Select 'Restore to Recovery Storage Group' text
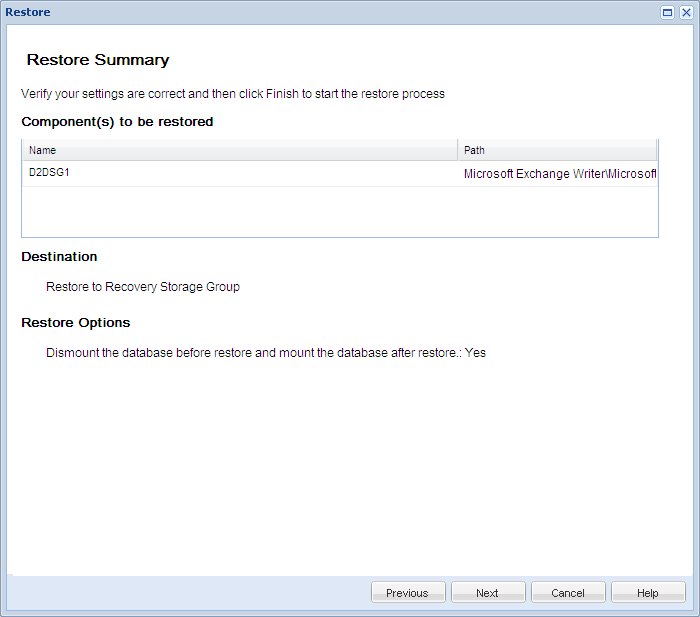The width and height of the screenshot is (700, 617). [x=143, y=287]
